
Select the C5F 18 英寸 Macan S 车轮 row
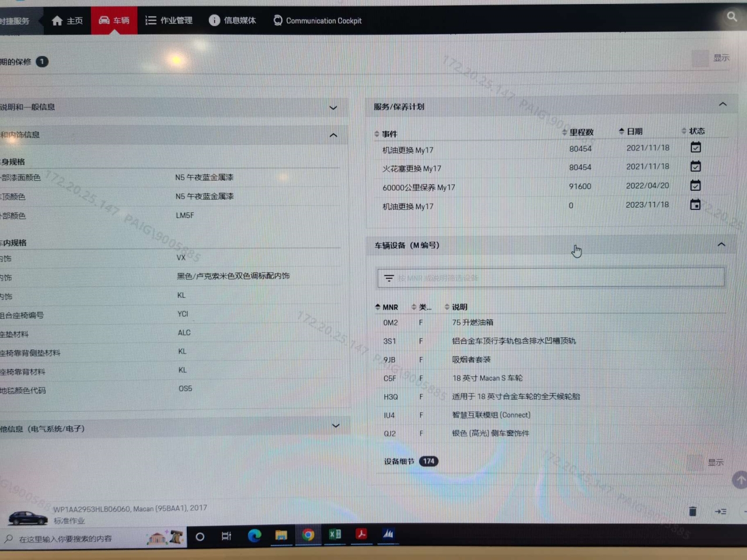(551, 378)
